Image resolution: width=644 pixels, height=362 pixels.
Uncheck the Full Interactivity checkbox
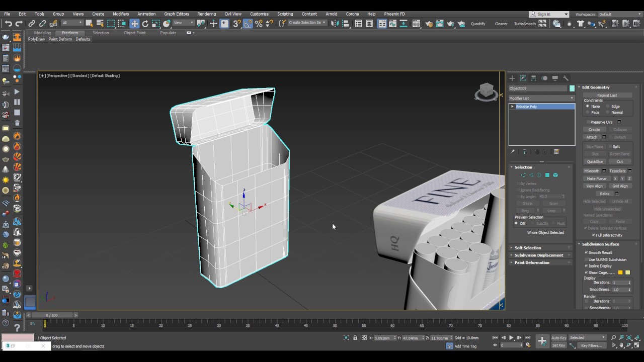point(594,235)
